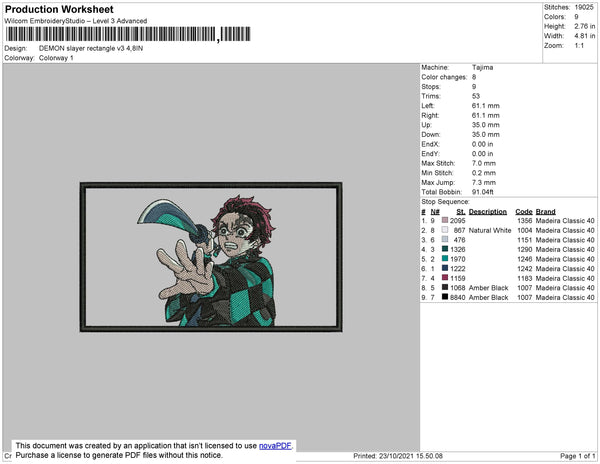Click the 'Brand' column header

click(x=546, y=212)
